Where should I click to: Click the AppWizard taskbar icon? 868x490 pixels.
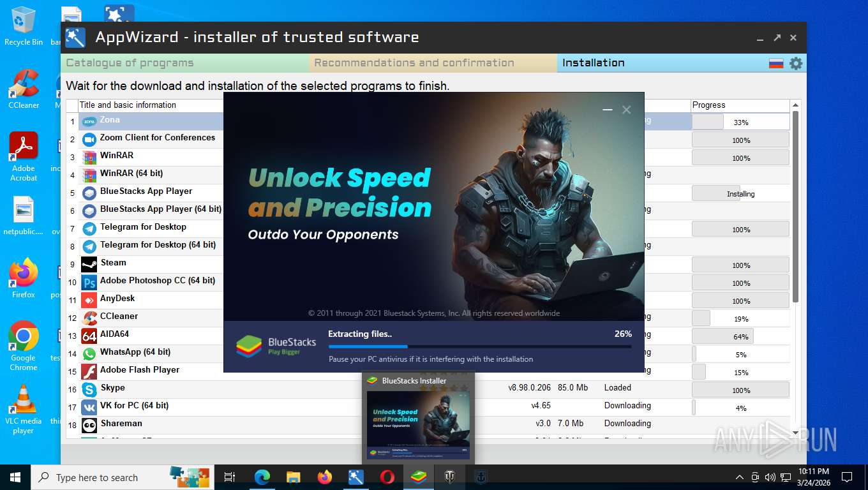355,477
